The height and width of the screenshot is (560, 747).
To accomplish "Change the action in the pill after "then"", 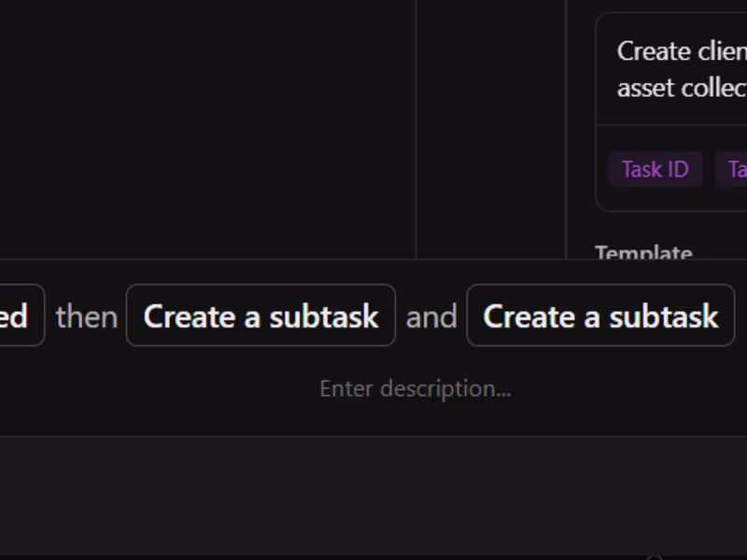I will pos(261,315).
